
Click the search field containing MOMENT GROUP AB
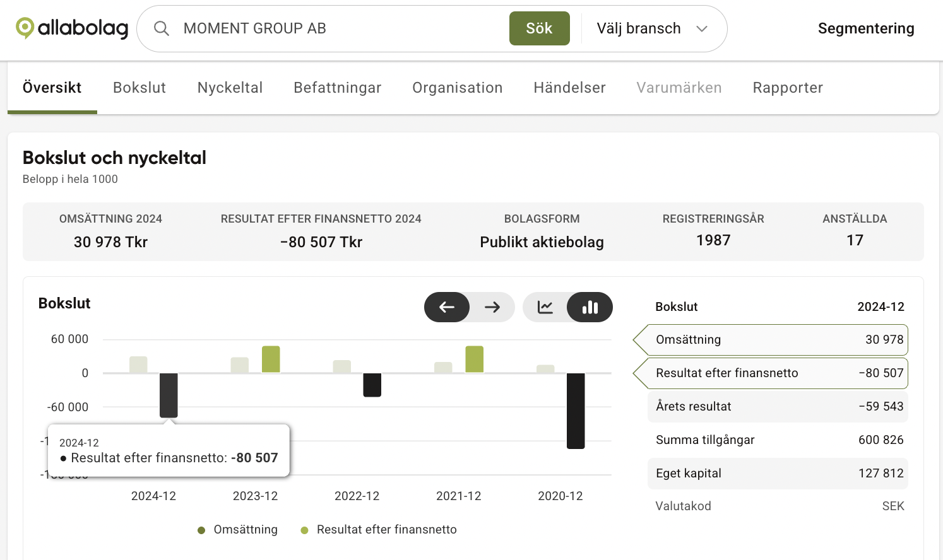point(341,28)
